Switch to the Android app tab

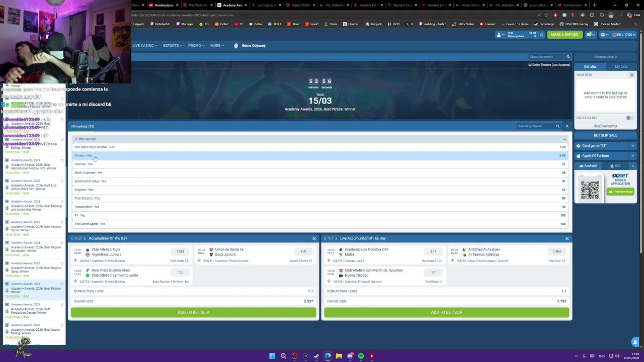point(588,166)
